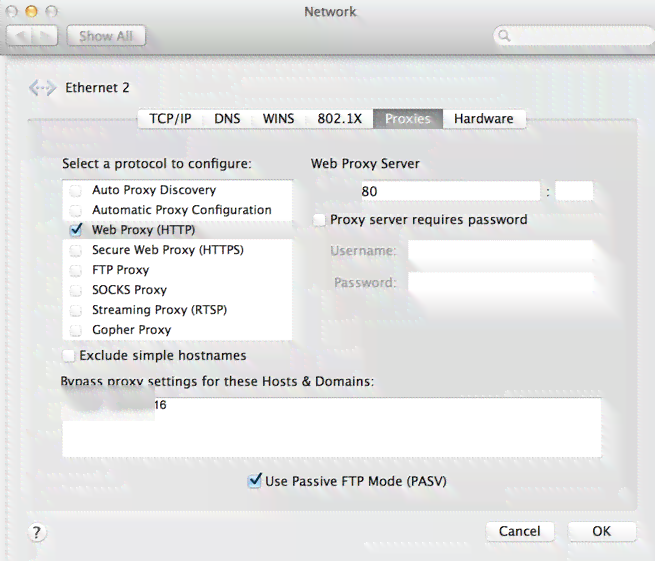The image size is (655, 561).
Task: Check Proxy server requires password
Action: [319, 220]
